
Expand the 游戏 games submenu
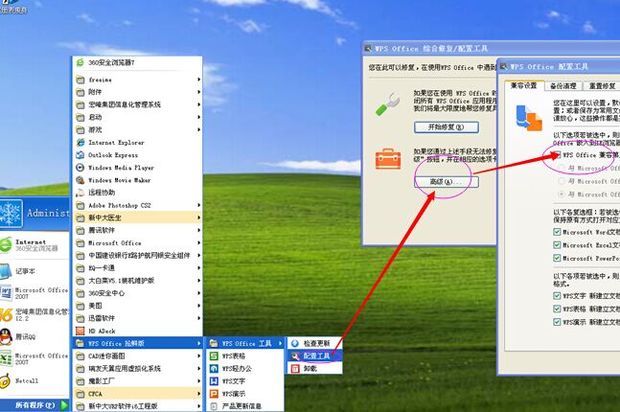tap(137, 130)
